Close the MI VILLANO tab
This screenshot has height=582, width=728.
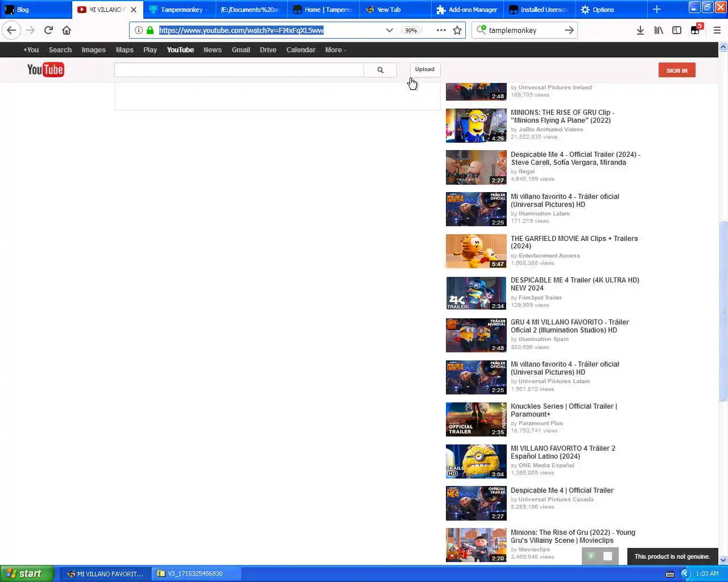point(134,10)
